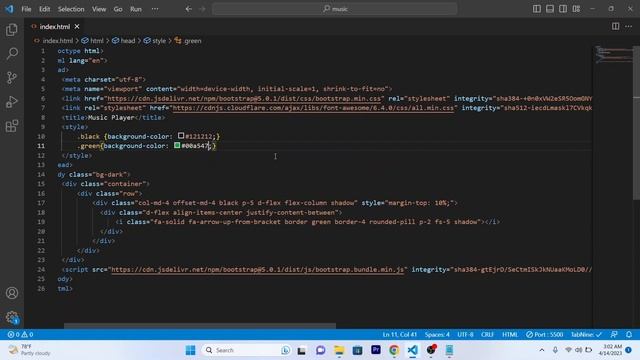Show hidden system tray icons
Screen dimensions: 640x360
tap(542, 350)
